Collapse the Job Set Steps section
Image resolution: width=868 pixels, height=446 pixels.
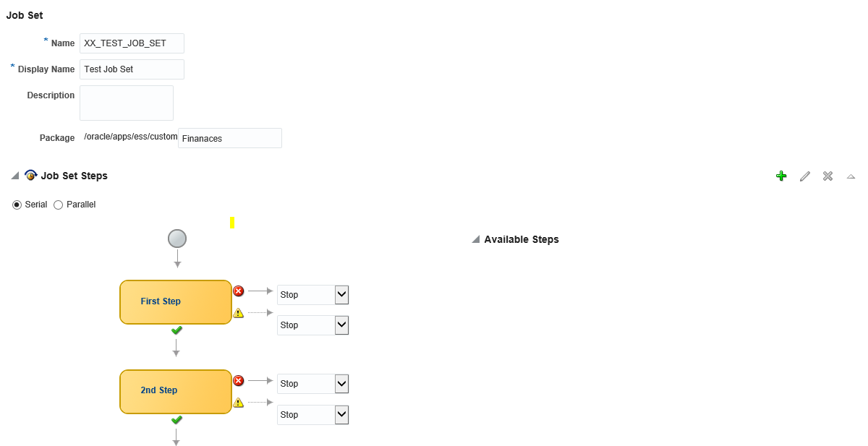point(15,176)
